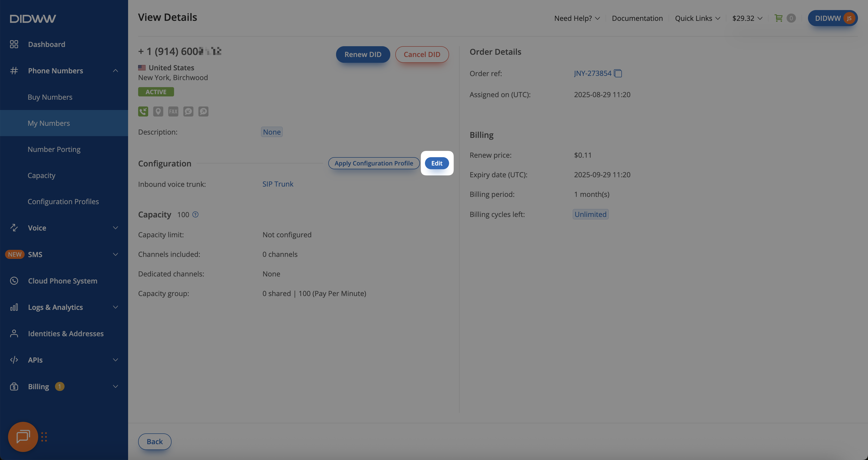Edit Billing cycles left Unlimited
868x460 pixels.
point(590,214)
